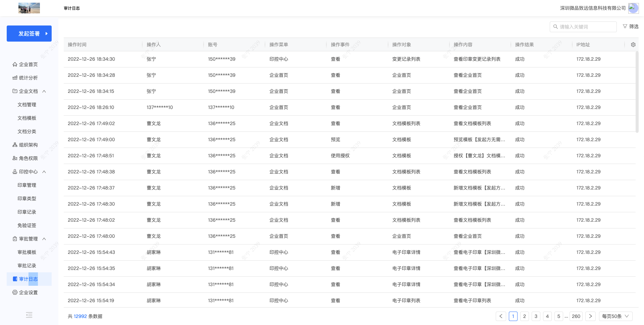Click the 审计日志 book icon
644x325 pixels.
coord(15,279)
